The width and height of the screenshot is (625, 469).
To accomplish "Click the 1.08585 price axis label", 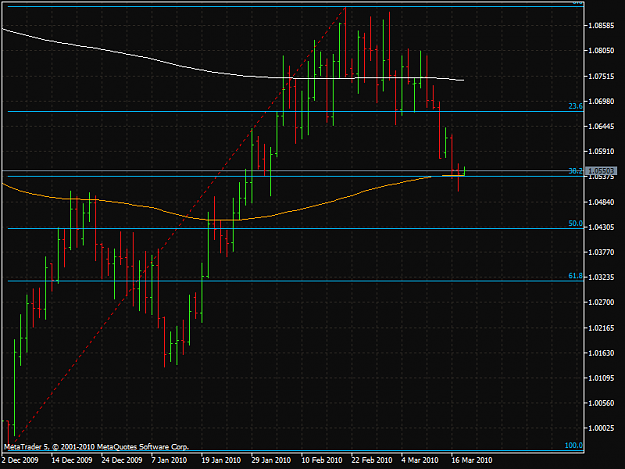I will click(601, 26).
